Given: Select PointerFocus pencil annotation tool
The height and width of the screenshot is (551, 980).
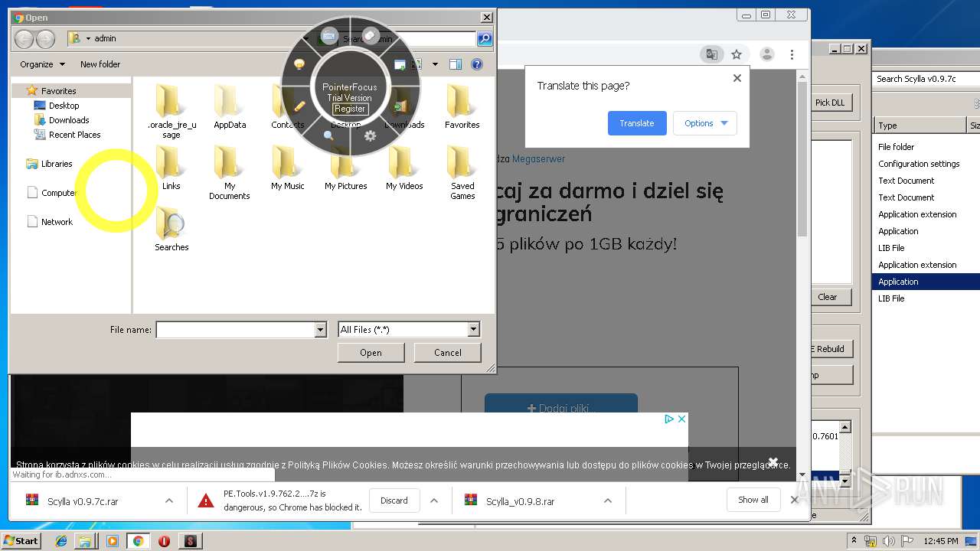Looking at the screenshot, I should point(299,106).
